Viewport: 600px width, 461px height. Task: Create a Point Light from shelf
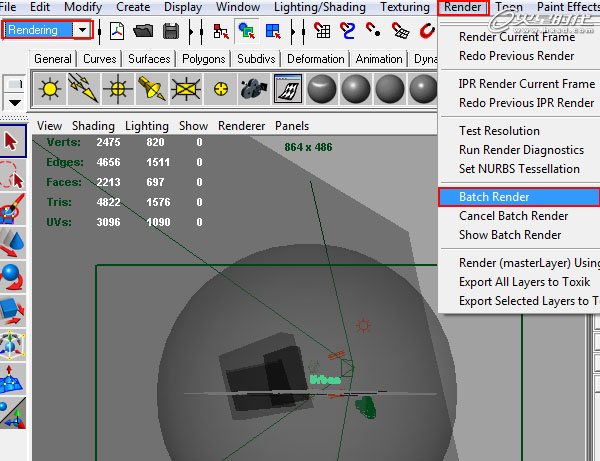(118, 89)
